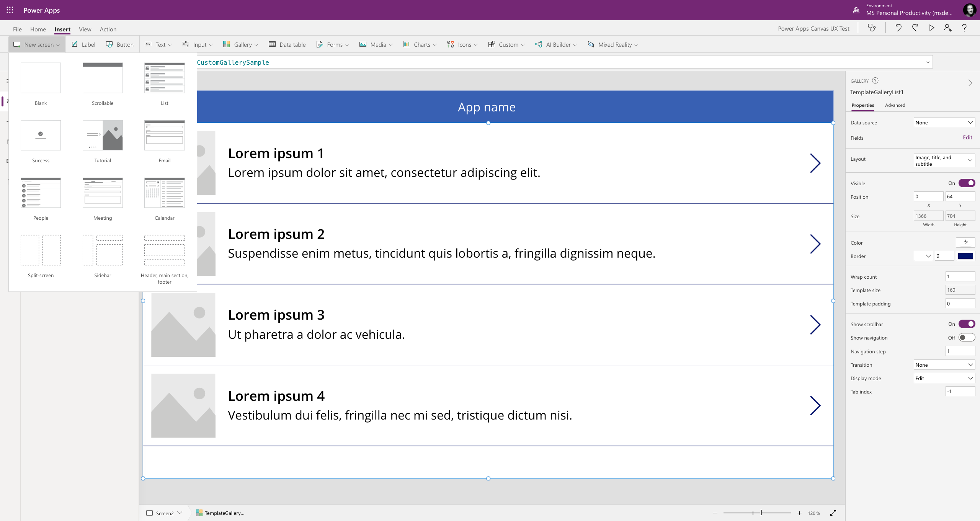Turn off the Visible toggle

point(967,183)
